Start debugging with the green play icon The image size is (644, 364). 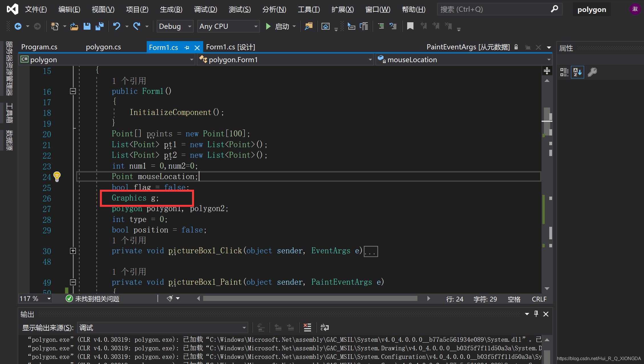pyautogui.click(x=268, y=27)
